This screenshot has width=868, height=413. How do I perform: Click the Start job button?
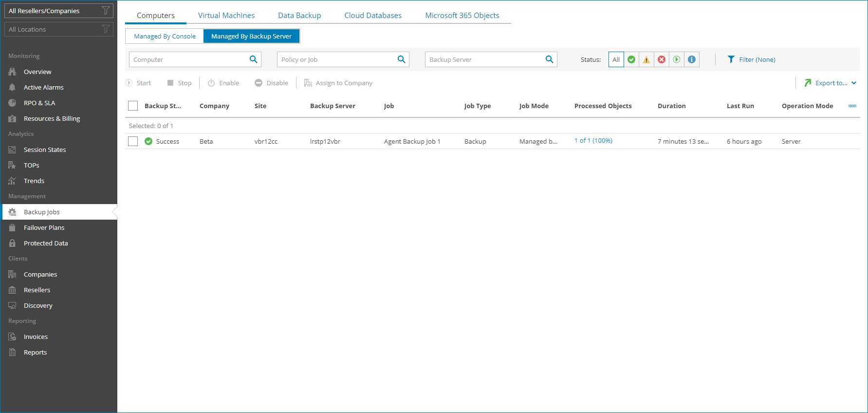(x=138, y=83)
